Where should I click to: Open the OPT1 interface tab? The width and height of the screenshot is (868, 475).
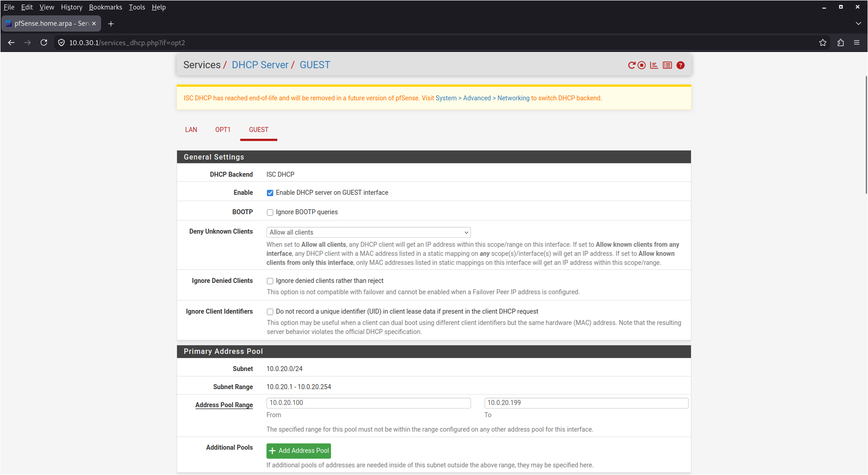point(223,130)
